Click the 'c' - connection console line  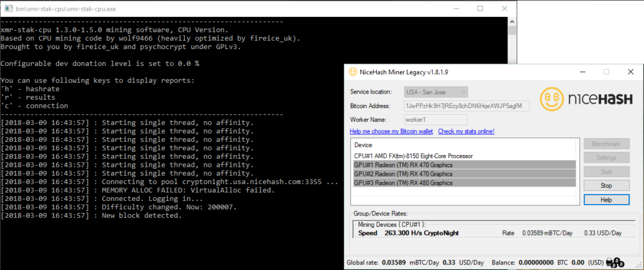(x=35, y=106)
